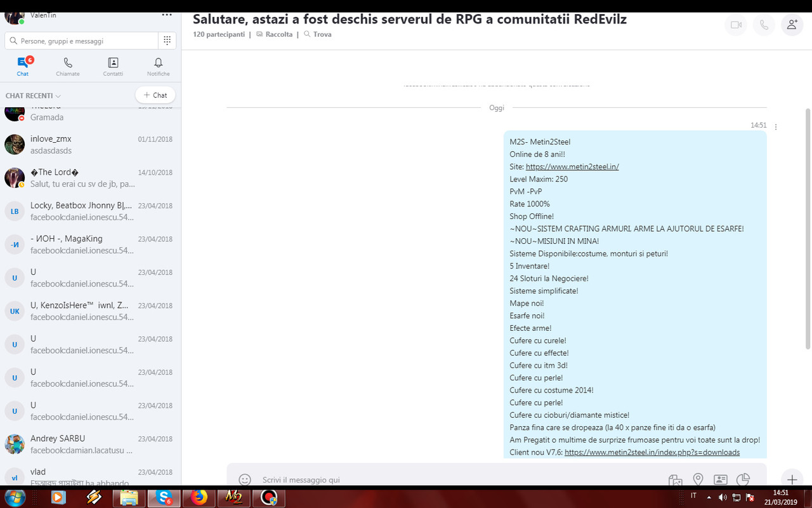Open the emoji picker smiley icon
812x508 pixels.
coord(245,479)
